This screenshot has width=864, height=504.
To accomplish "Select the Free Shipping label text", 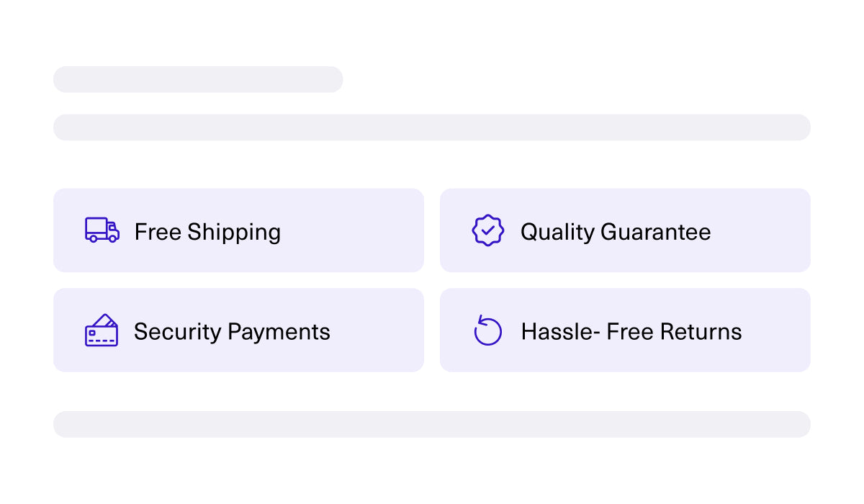I will click(207, 232).
